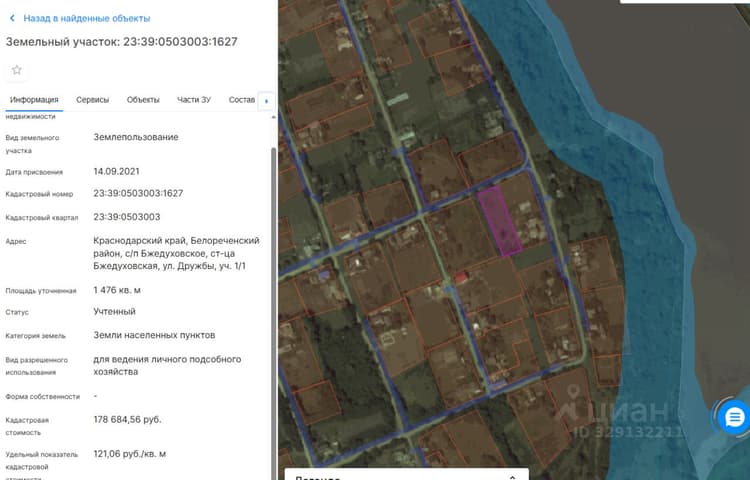Open the blue chat message bubble
Screen dimensions: 750x480
pos(734,417)
